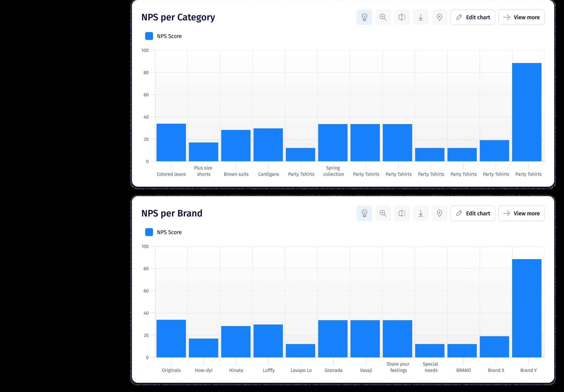Click the Colored Jeans axis label
This screenshot has width=564, height=392.
(x=171, y=174)
